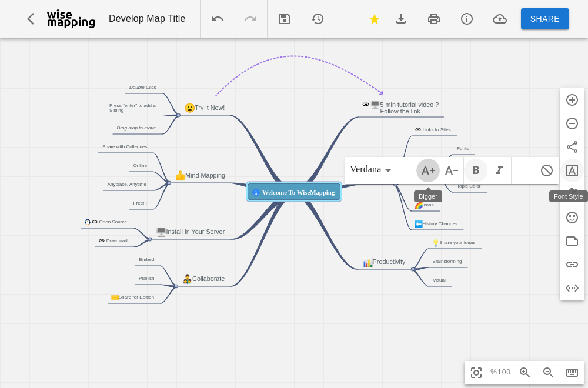Open the map info dialog
This screenshot has height=388, width=588.
[x=467, y=19]
